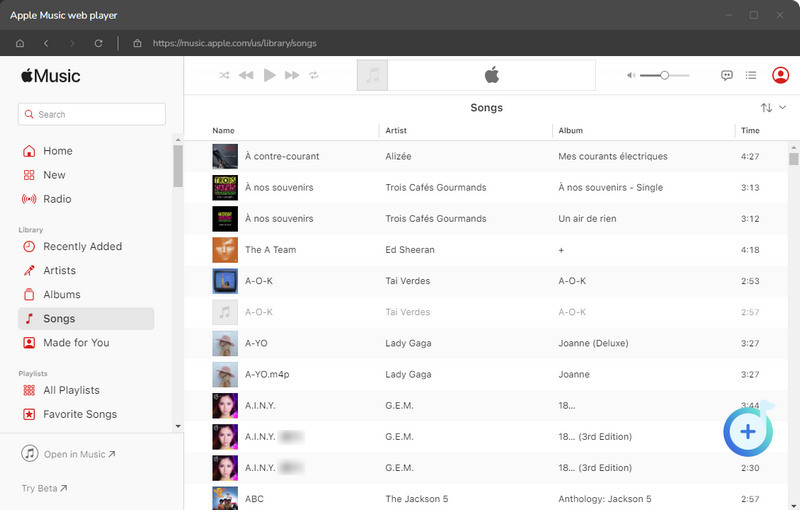
Task: Click the ABC album artwork thumbnail
Action: coord(225,498)
